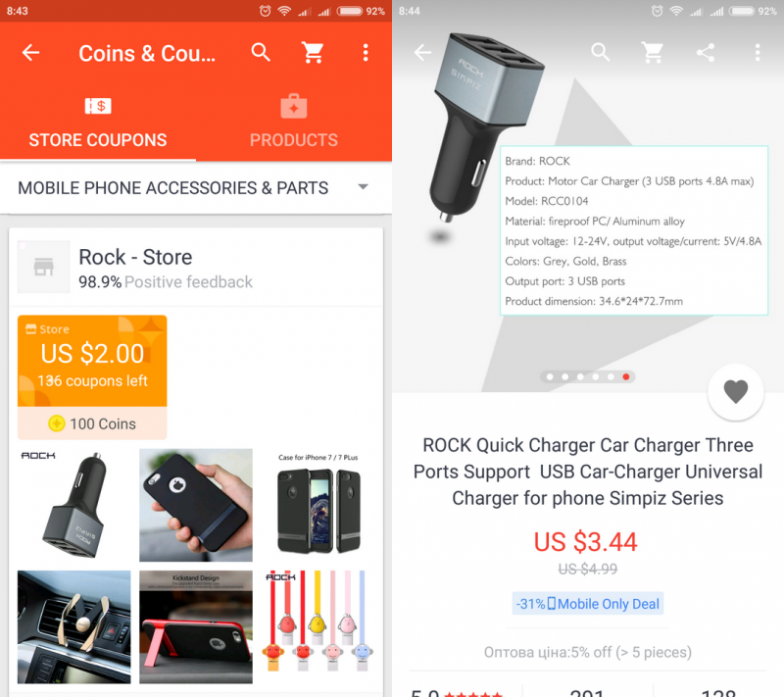Screen dimensions: 784x697
Task: Select first dot of image pager
Action: pyautogui.click(x=550, y=376)
